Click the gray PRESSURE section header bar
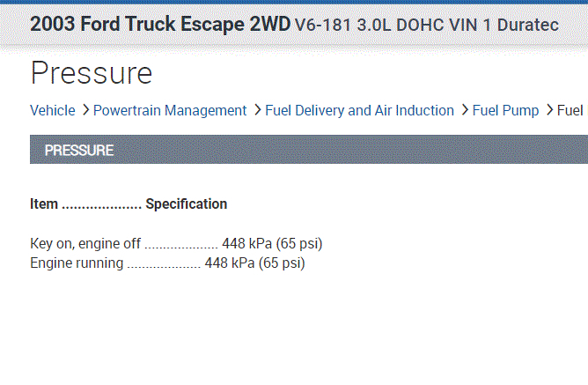The height and width of the screenshot is (385, 588). tap(352, 150)
